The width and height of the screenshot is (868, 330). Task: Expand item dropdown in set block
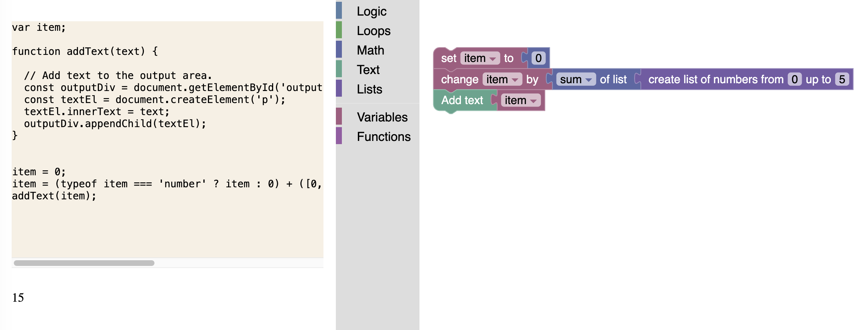point(480,58)
